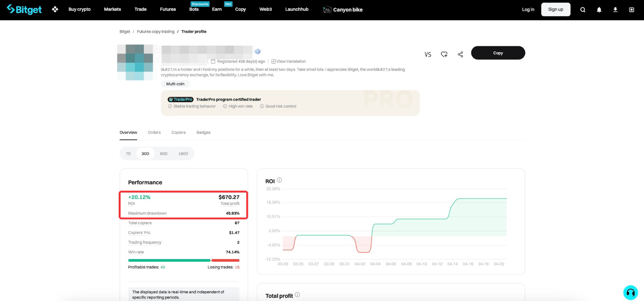This screenshot has width=644, height=301.
Task: Open customer support headset icon
Action: click(x=631, y=292)
